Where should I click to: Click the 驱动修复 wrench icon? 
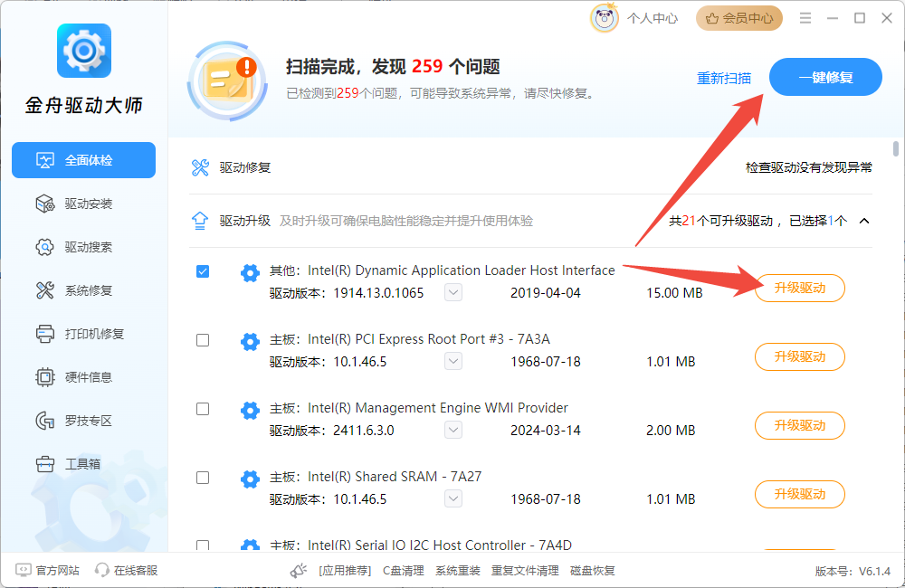pos(200,168)
